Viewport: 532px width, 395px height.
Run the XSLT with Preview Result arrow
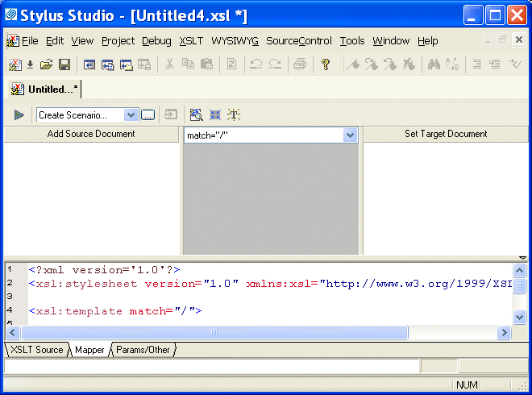[19, 115]
